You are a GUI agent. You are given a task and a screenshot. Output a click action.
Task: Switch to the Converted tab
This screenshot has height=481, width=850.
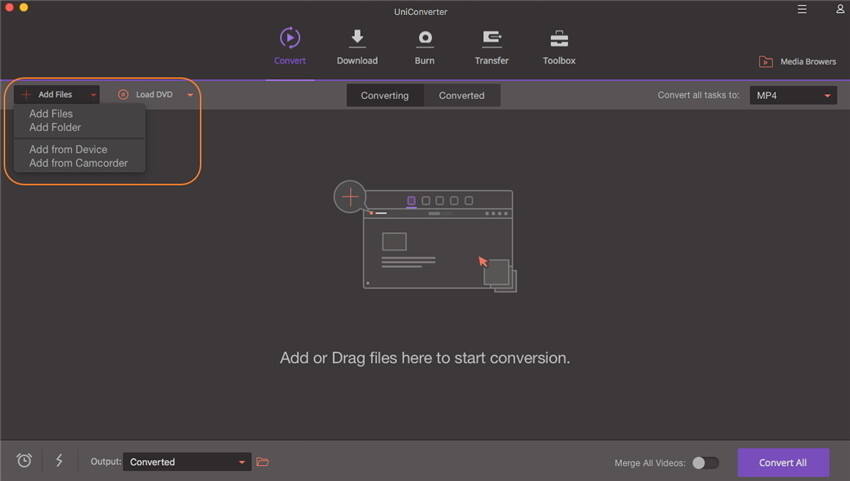[462, 95]
